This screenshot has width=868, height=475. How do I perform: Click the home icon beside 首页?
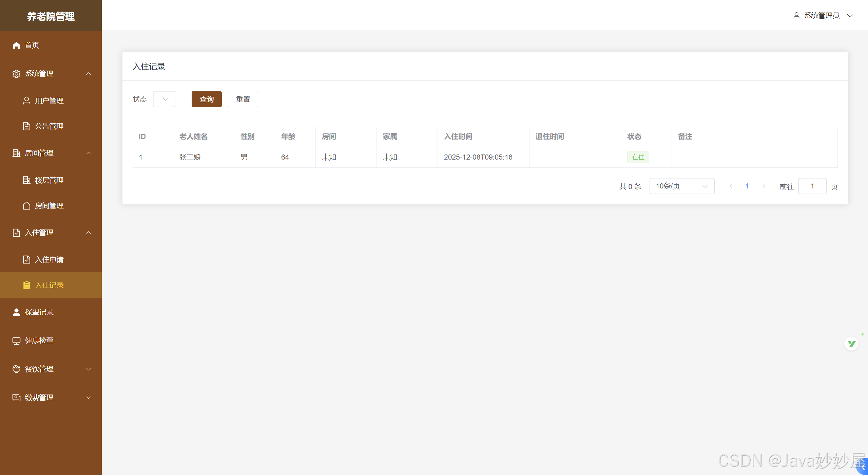(x=16, y=45)
